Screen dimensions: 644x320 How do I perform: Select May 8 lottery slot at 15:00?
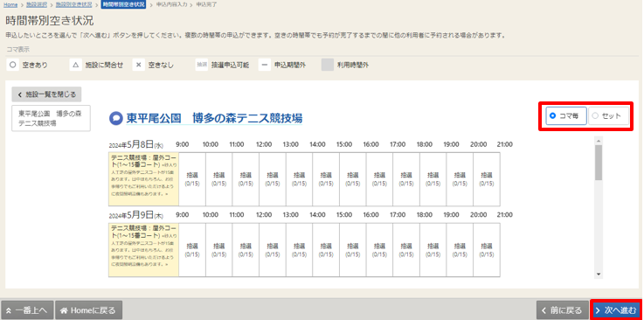pyautogui.click(x=353, y=179)
